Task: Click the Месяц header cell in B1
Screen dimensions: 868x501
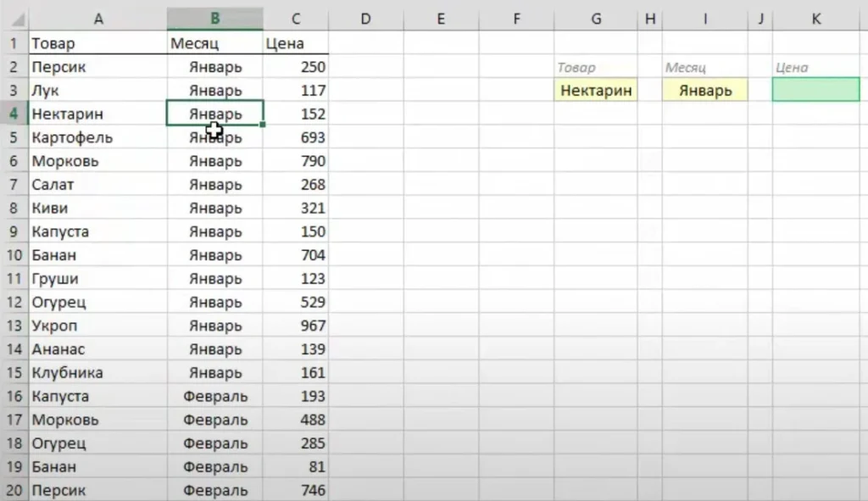Action: tap(214, 43)
